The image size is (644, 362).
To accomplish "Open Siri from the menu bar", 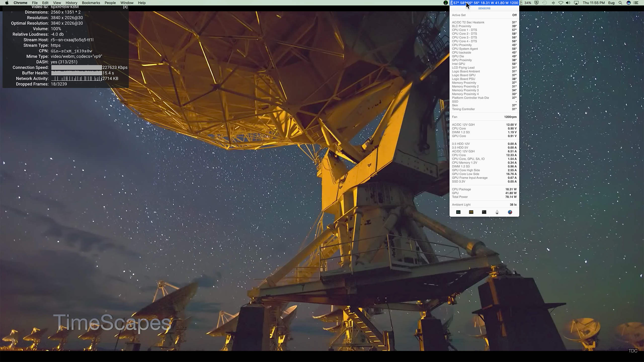I will pos(629,3).
